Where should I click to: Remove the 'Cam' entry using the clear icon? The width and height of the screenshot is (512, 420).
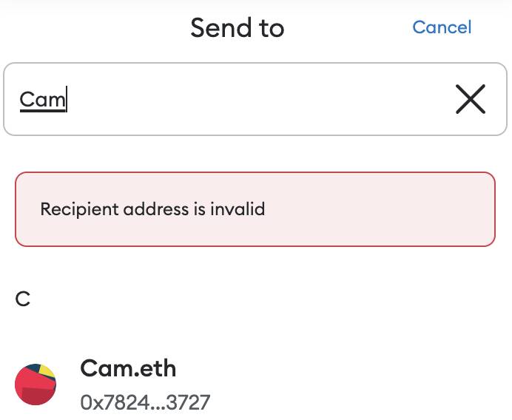471,99
